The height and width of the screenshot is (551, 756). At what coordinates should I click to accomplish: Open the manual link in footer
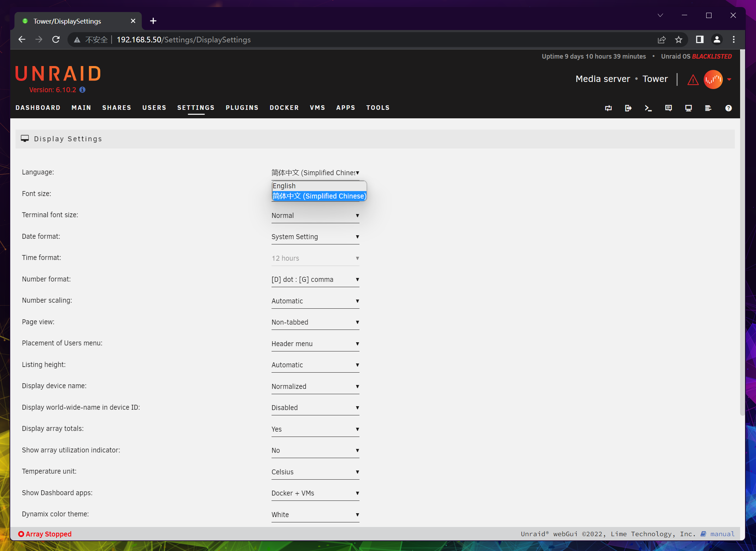pyautogui.click(x=722, y=534)
